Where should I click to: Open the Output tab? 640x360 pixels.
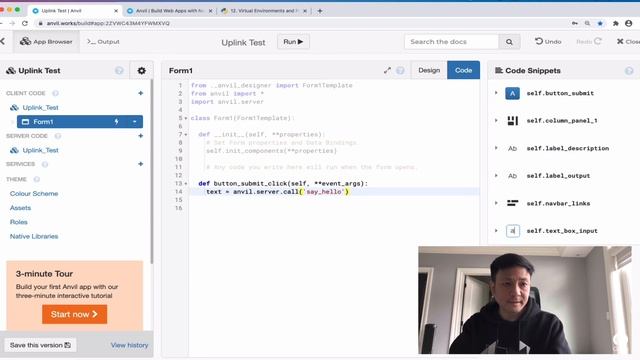[103, 42]
